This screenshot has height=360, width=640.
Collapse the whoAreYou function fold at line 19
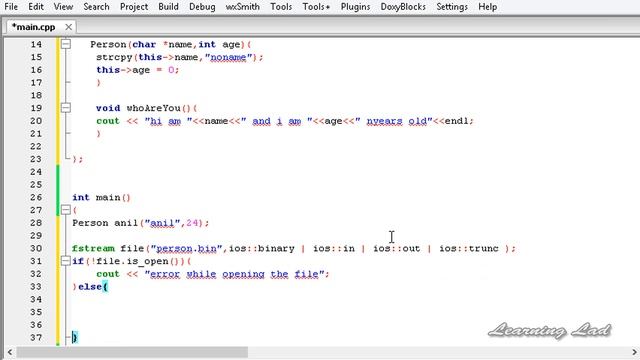click(66, 108)
